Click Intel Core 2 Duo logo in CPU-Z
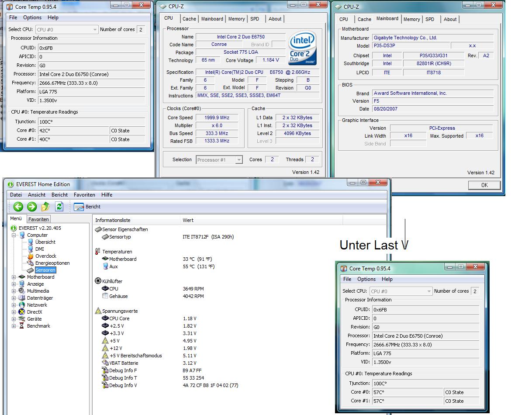This screenshot has width=532, height=415. click(x=302, y=48)
